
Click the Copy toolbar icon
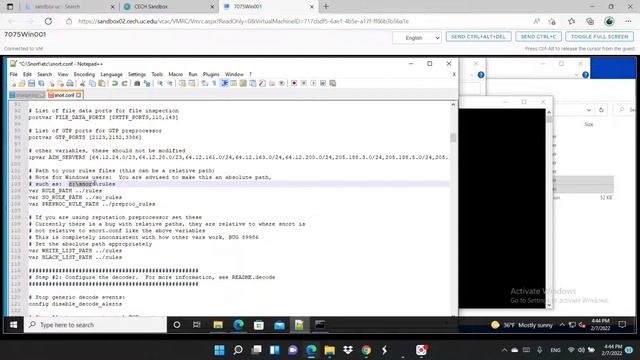pos(92,83)
